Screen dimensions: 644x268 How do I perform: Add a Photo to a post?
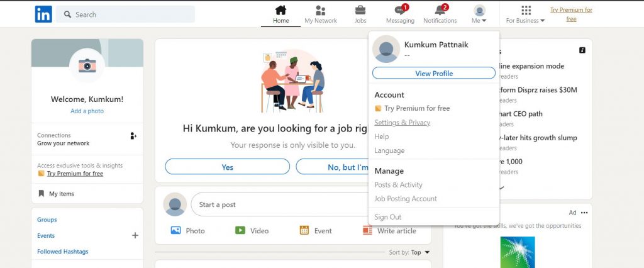pyautogui.click(x=188, y=231)
